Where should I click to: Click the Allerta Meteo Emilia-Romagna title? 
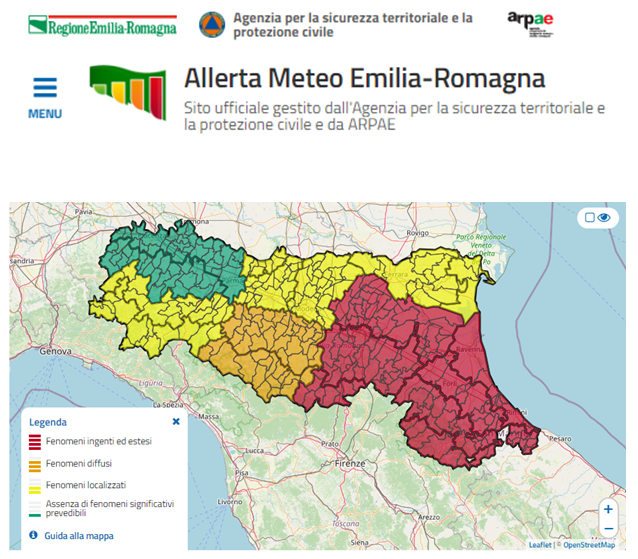pyautogui.click(x=364, y=79)
